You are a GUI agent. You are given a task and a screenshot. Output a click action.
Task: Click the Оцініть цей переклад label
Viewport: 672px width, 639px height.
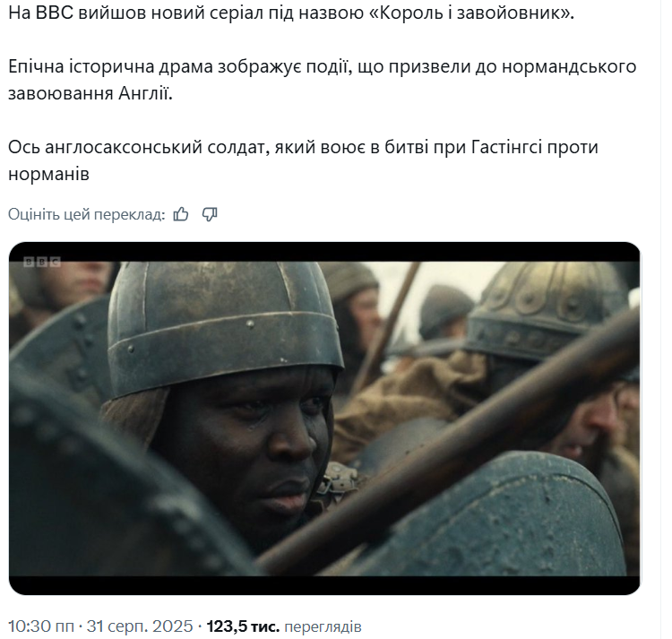(87, 214)
